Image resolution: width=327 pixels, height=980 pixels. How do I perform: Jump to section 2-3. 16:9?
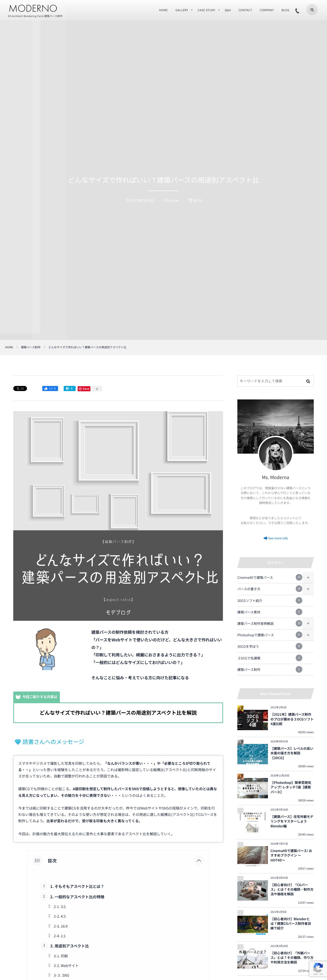(61, 926)
